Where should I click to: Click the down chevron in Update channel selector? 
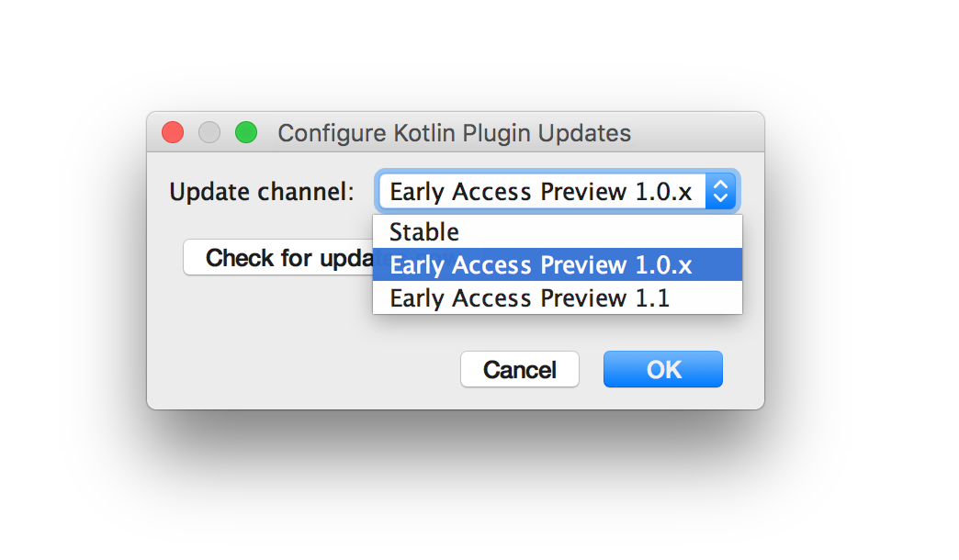click(x=720, y=198)
